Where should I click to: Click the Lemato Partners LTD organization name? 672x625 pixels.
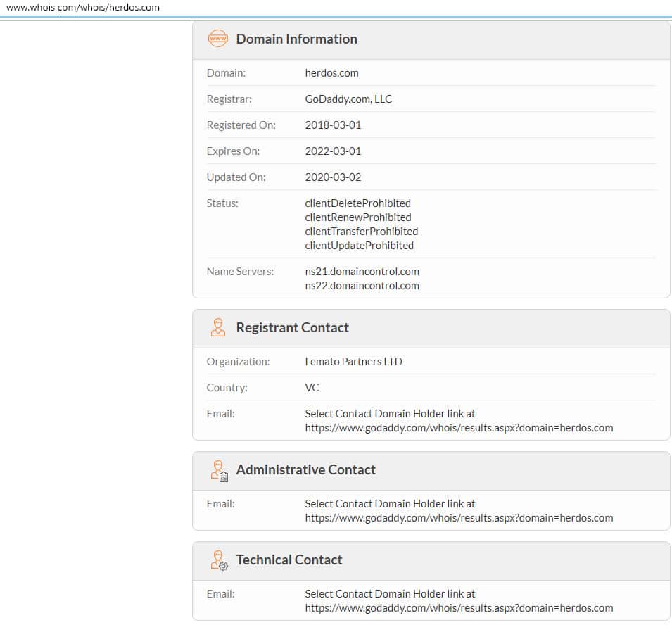pyautogui.click(x=353, y=362)
